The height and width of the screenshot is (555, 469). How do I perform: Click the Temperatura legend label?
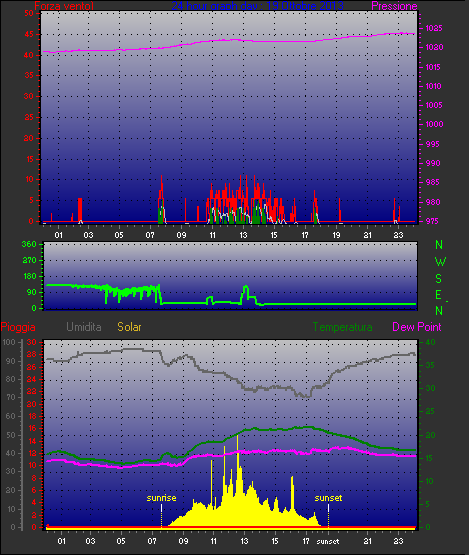[x=342, y=327]
